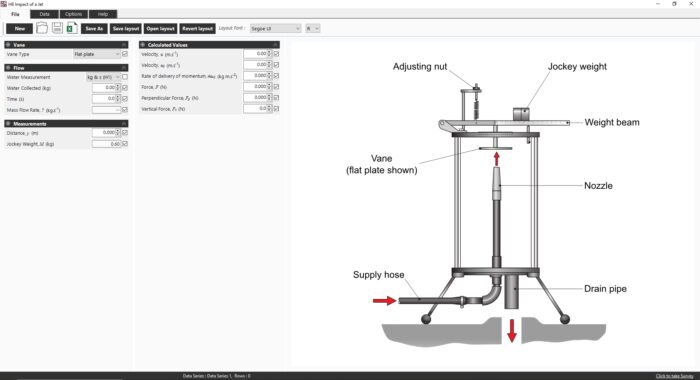Viewport: 700px width, 380px height.
Task: Click the round icon beside Measurements header
Action: [8, 124]
